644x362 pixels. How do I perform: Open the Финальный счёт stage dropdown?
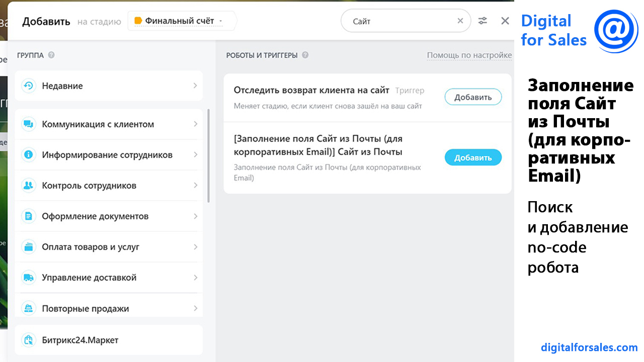179,21
